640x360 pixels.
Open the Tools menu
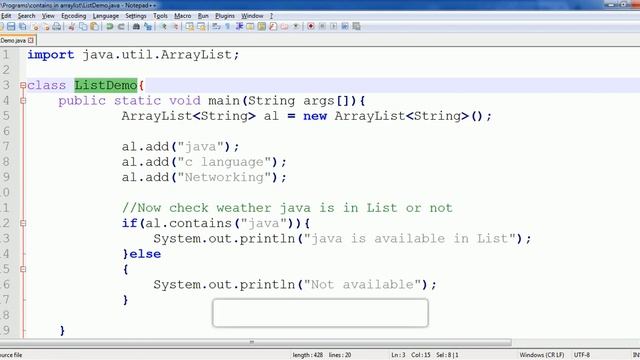160,16
